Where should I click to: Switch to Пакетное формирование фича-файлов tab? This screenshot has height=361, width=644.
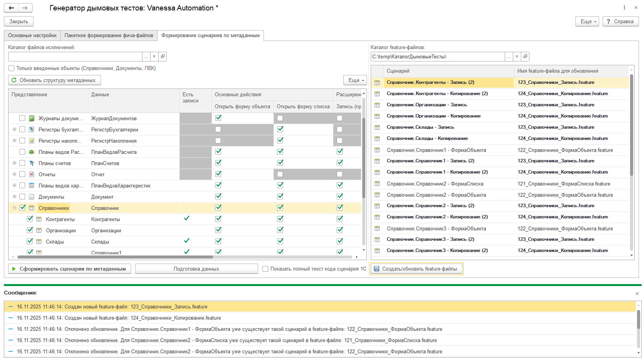click(109, 36)
